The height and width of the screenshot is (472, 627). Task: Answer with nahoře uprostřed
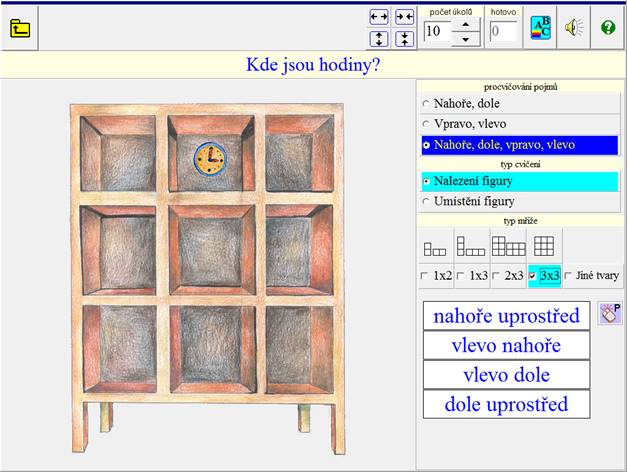pyautogui.click(x=506, y=316)
